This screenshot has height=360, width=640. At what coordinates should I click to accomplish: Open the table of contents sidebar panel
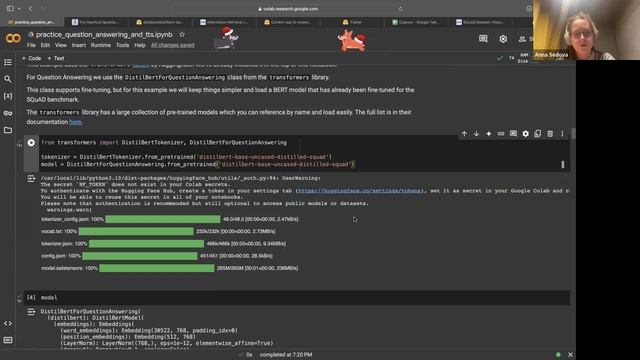8,62
